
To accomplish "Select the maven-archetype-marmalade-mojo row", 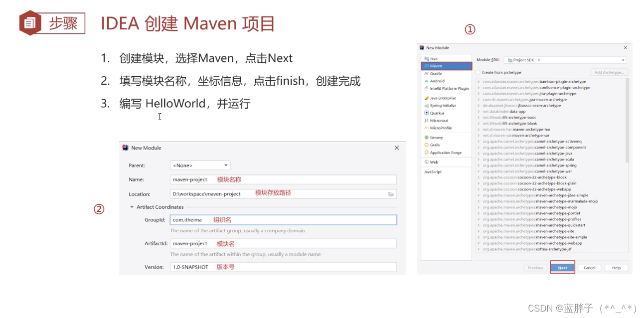I will 551,201.
